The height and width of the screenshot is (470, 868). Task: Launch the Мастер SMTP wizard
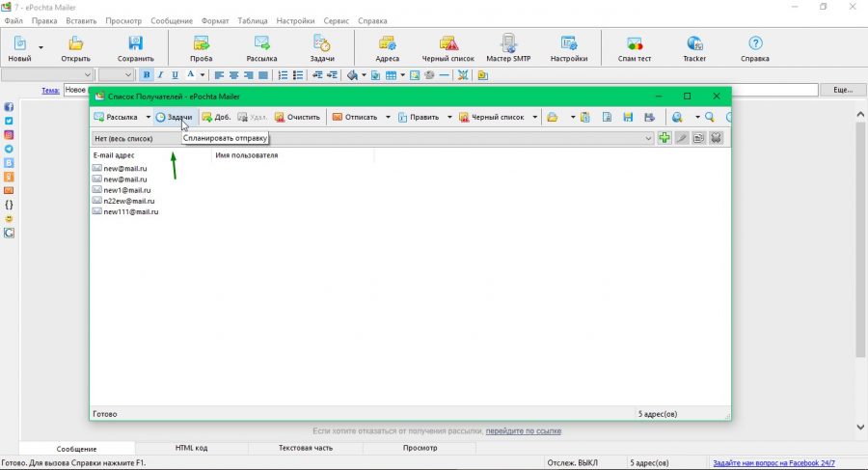(x=508, y=48)
